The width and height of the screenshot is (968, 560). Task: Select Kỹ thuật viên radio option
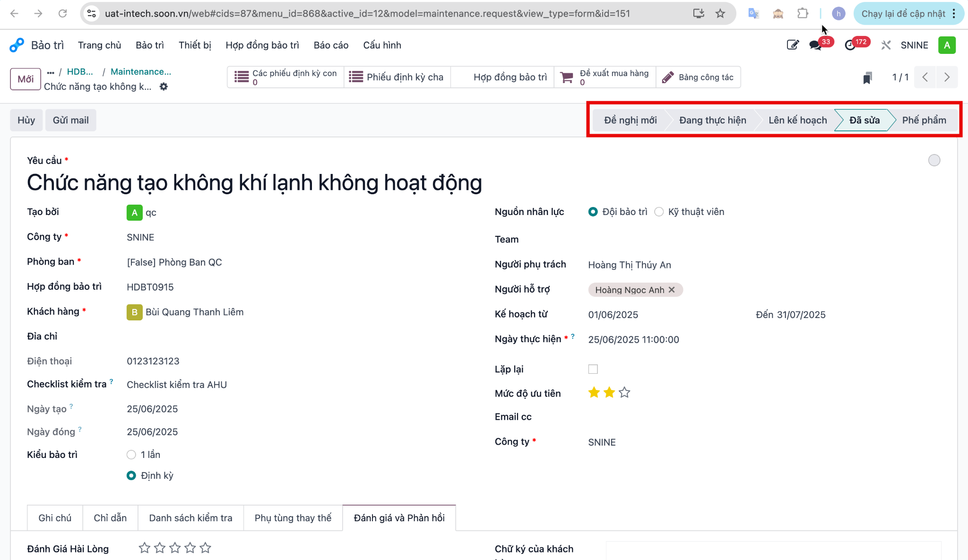659,212
